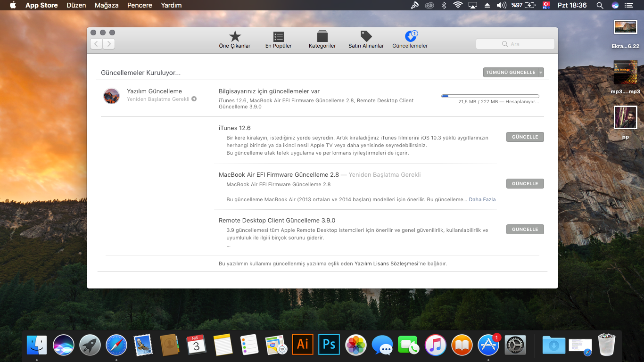Open the En Popüler list icon
Screen dimensions: 644x362
point(279,37)
